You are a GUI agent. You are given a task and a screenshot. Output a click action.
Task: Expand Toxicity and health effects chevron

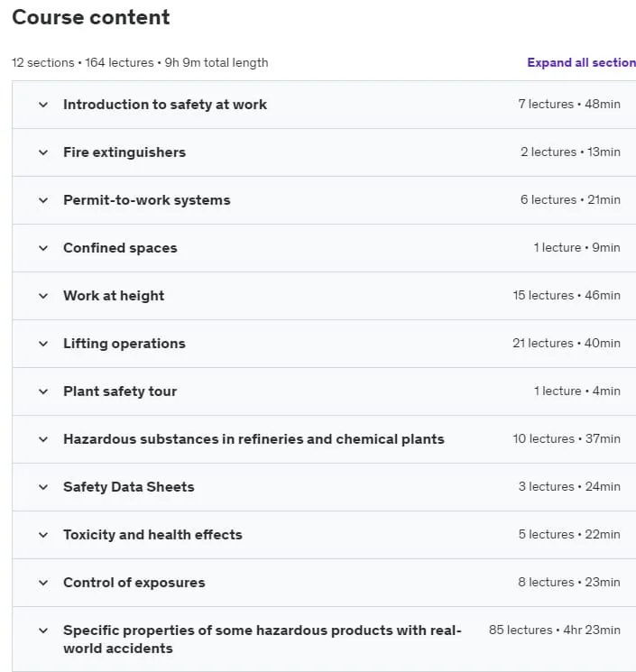tap(43, 535)
